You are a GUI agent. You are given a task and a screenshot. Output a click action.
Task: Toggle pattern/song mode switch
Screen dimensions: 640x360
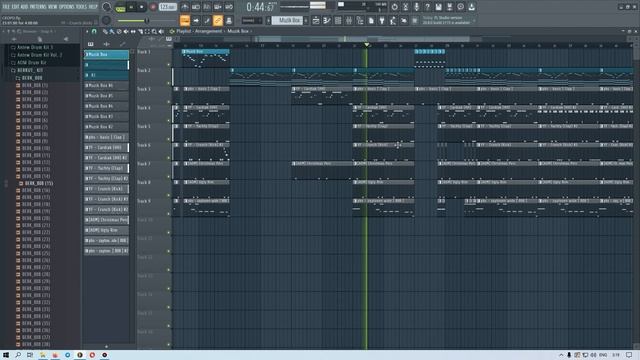120,8
